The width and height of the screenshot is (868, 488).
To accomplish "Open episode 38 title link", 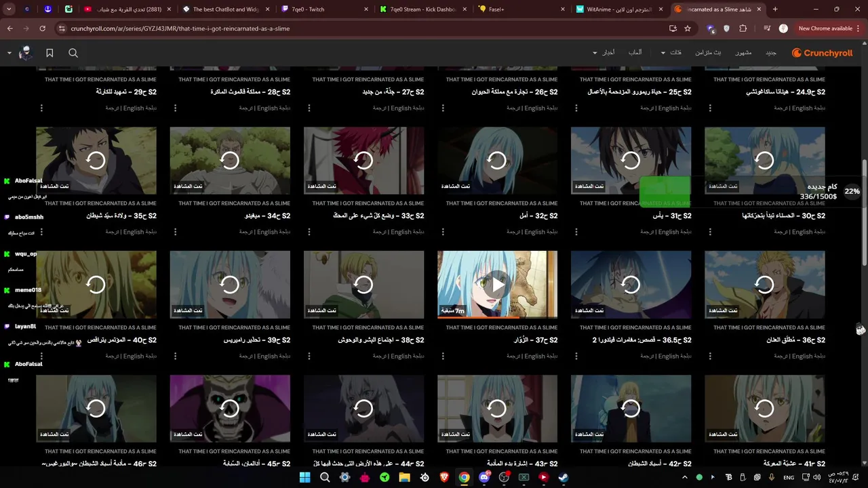I will (x=381, y=340).
